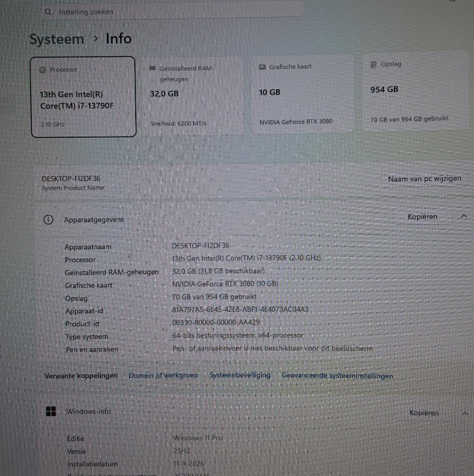Open the Geïnstalleerd RAM-geheugen card
Screen dimensions: 474x476
(x=193, y=96)
